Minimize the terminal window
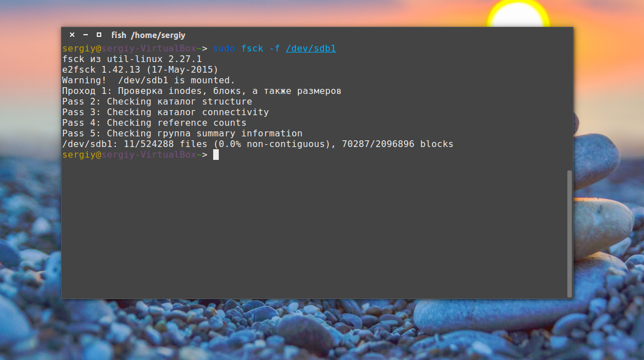 (86, 35)
